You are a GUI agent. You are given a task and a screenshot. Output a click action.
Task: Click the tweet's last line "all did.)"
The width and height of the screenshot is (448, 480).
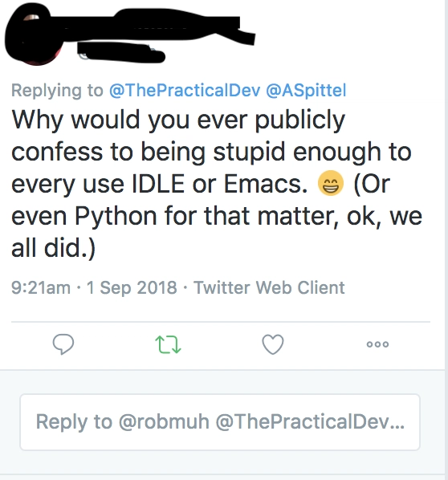coord(54,248)
